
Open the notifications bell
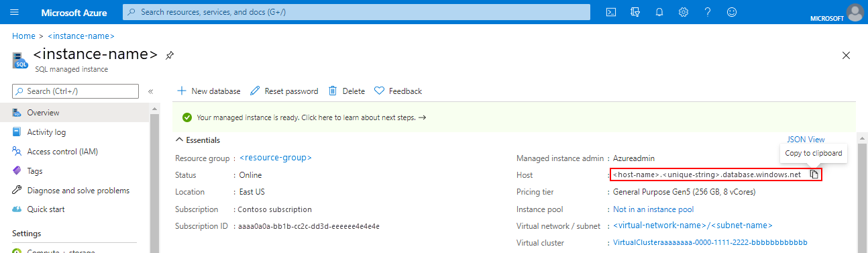tap(659, 12)
